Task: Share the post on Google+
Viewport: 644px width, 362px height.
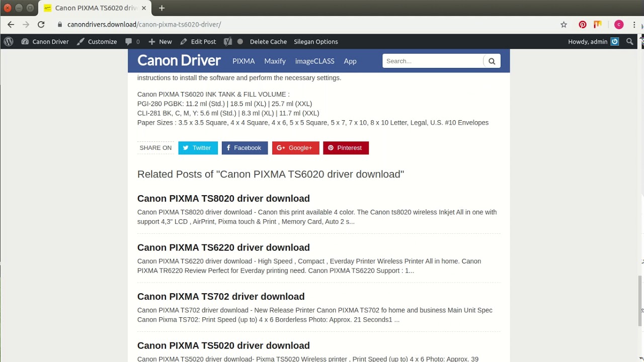Action: tap(295, 148)
